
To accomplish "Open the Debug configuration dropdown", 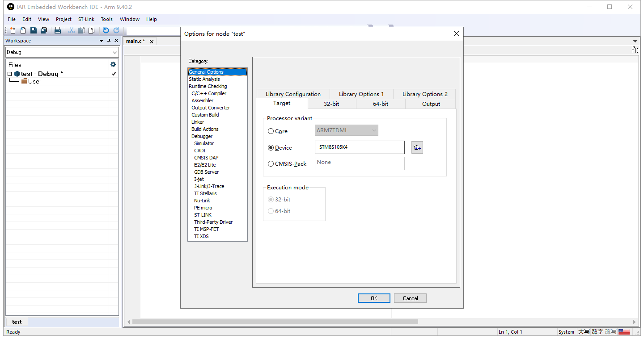I will click(62, 52).
